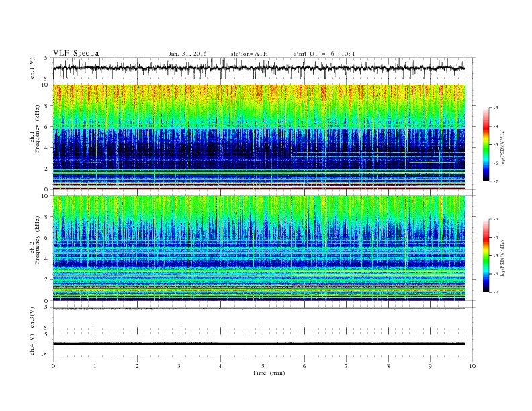Click the time axis tick label "8"

pyautogui.click(x=388, y=366)
